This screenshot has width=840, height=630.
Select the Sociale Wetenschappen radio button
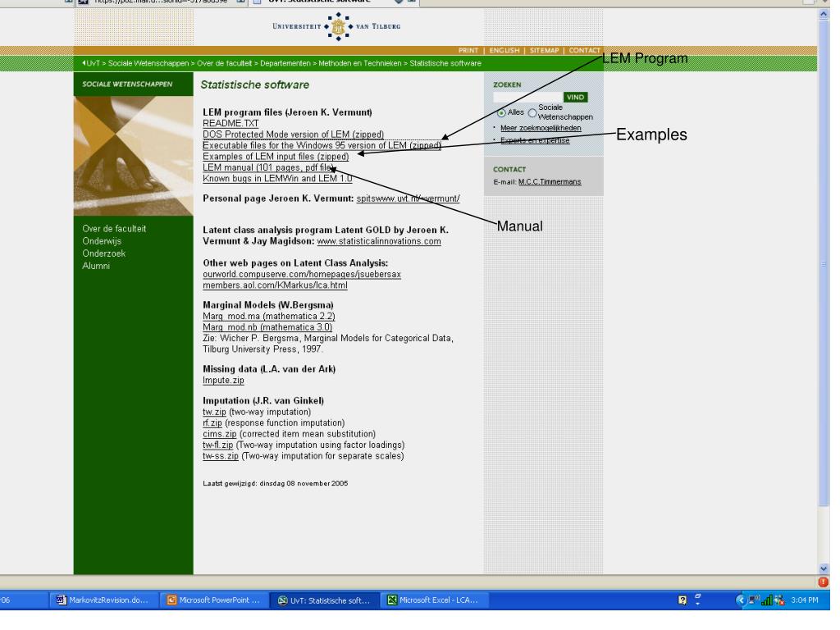(532, 112)
